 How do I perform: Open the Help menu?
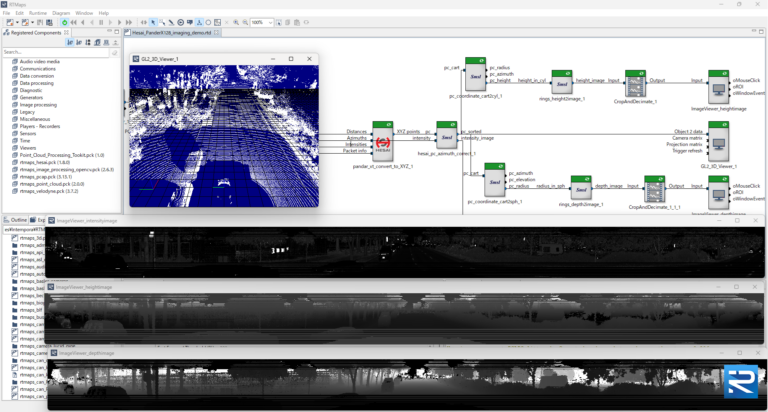[x=104, y=13]
